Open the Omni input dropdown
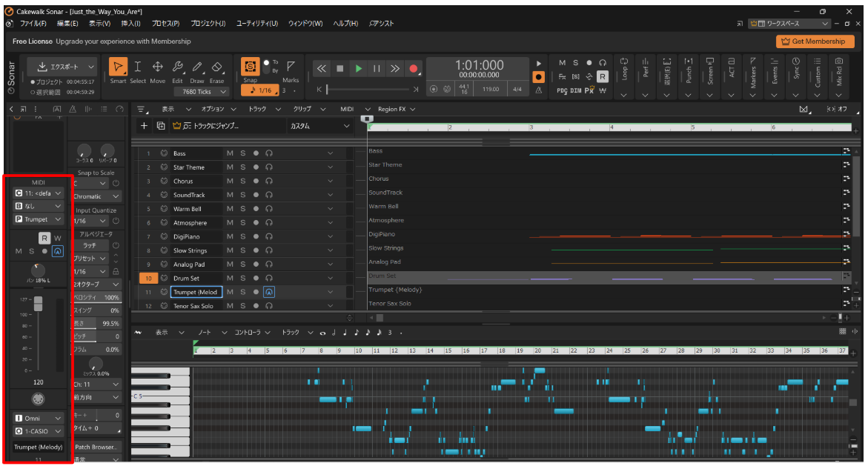This screenshot has width=868, height=466. (38, 419)
